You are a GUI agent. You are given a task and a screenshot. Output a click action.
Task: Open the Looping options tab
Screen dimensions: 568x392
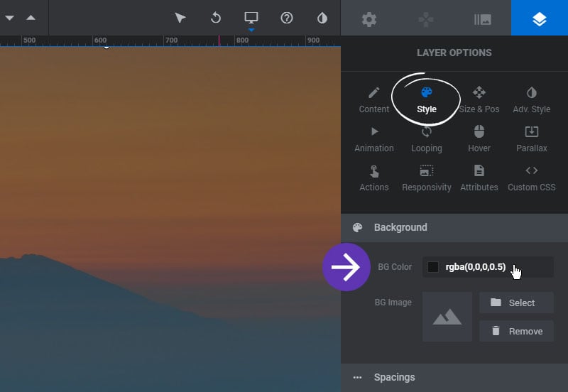[427, 139]
